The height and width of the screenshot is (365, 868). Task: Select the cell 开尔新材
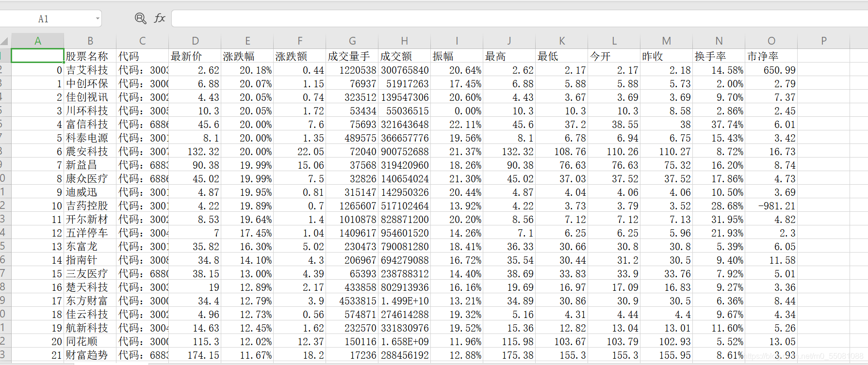click(90, 219)
